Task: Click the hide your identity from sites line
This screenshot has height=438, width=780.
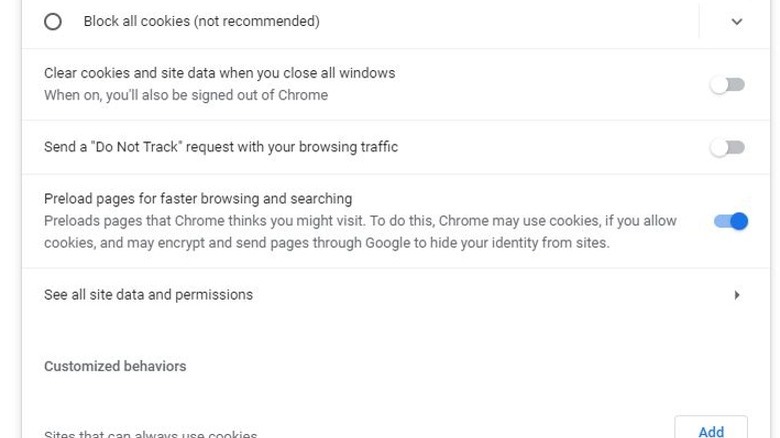Action: (326, 242)
